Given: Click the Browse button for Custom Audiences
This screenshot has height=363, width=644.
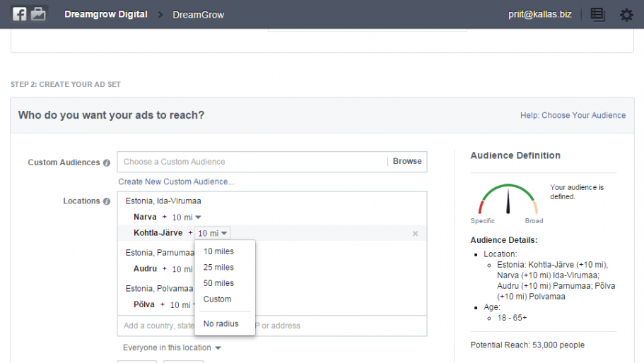Looking at the screenshot, I should pos(407,162).
